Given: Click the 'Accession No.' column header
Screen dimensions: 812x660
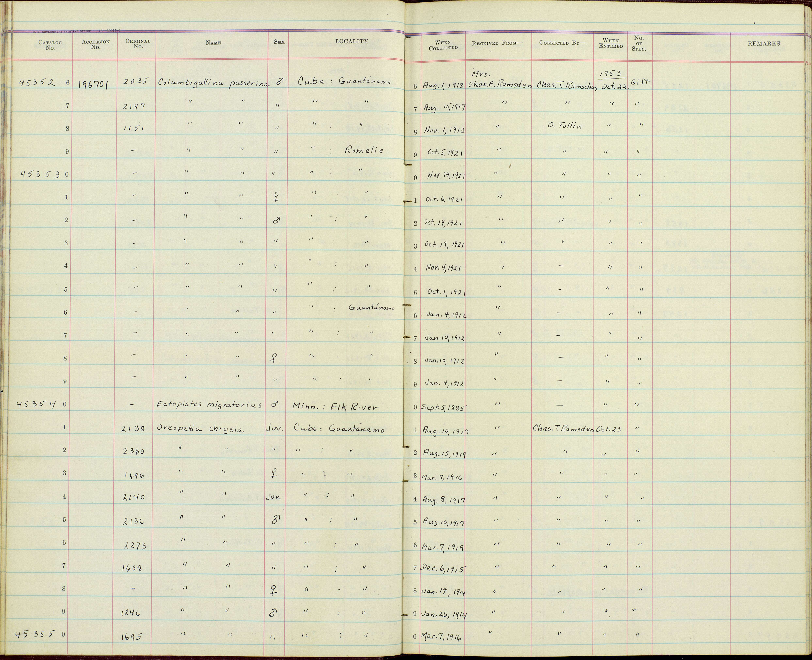Looking at the screenshot, I should 96,44.
